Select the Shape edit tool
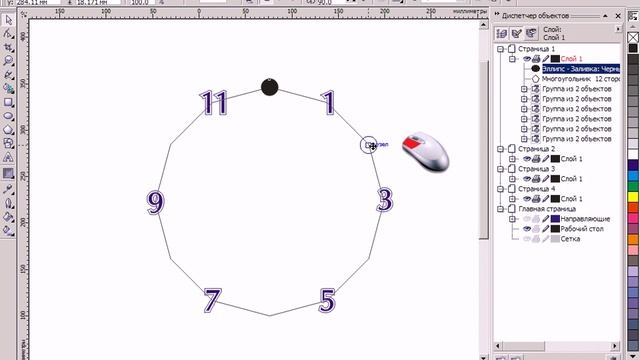Screen dimensions: 640x360 [8, 33]
